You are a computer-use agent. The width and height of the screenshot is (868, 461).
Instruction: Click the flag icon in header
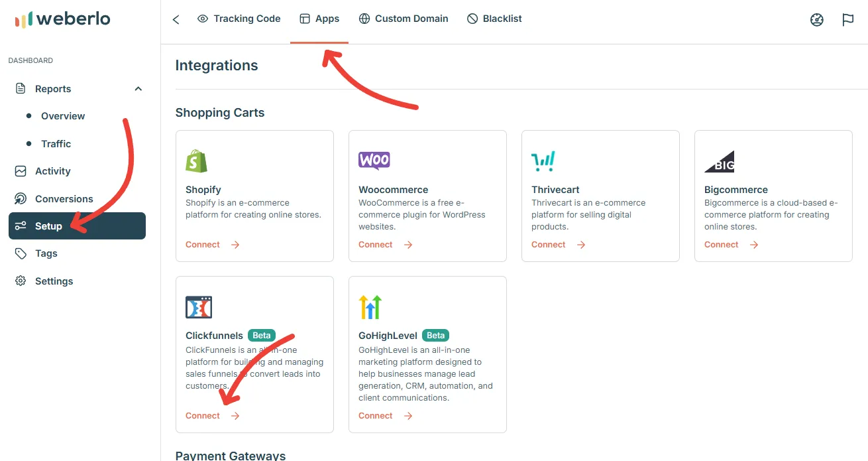pyautogui.click(x=848, y=20)
